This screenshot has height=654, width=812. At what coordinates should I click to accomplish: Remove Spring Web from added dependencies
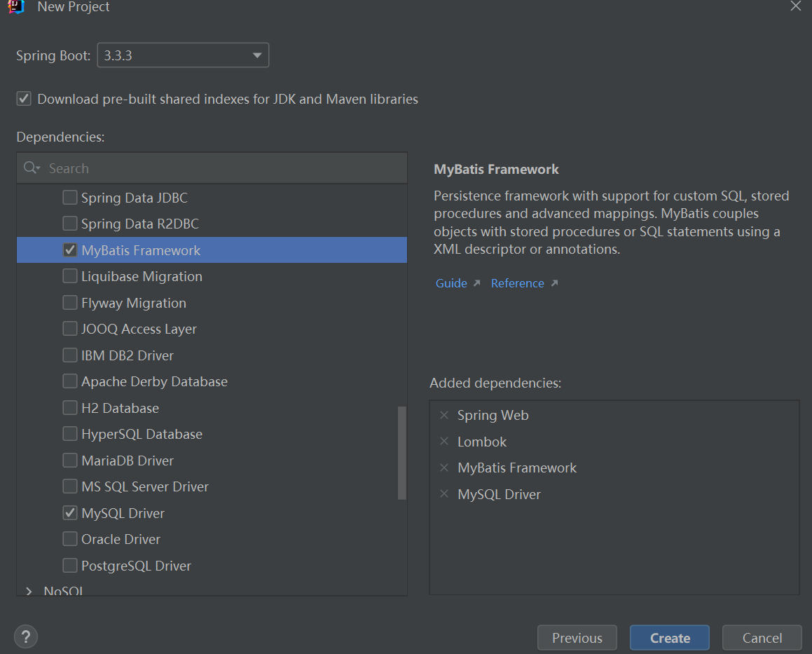tap(443, 415)
